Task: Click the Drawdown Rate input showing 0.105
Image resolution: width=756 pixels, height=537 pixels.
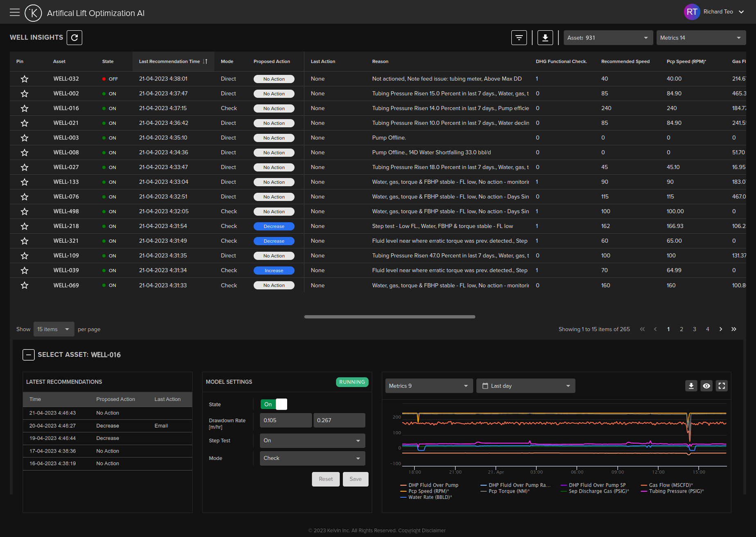Action: 286,420
